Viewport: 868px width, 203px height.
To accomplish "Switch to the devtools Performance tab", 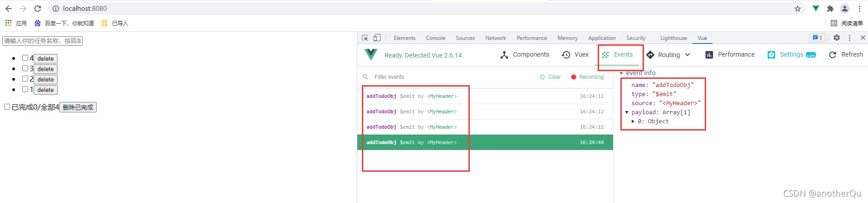I will [532, 38].
